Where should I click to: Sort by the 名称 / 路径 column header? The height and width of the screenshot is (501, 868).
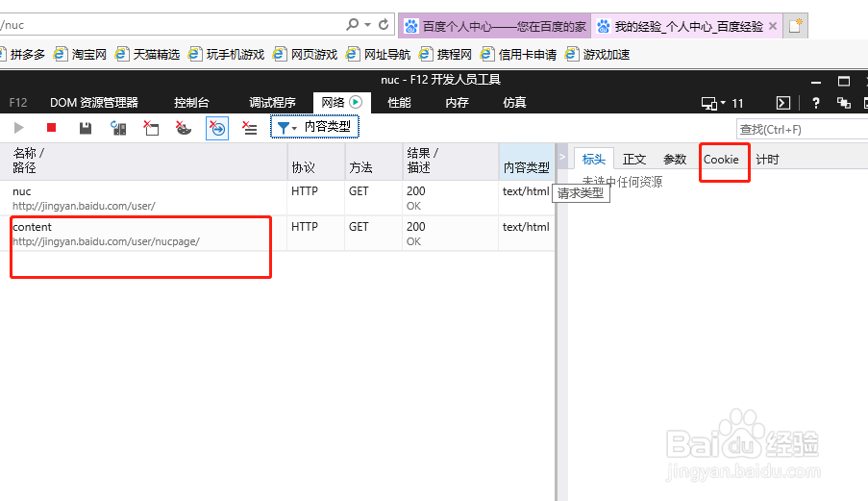click(143, 161)
